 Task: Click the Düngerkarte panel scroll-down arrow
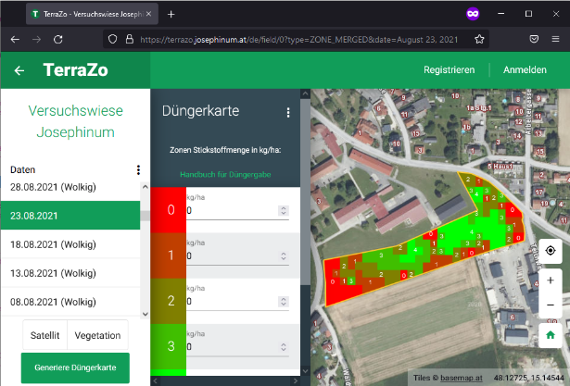pyautogui.click(x=305, y=371)
